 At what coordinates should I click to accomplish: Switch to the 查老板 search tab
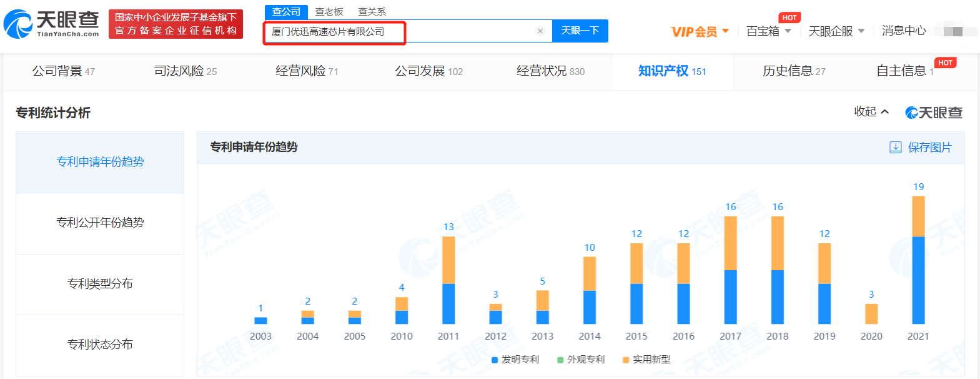(329, 12)
